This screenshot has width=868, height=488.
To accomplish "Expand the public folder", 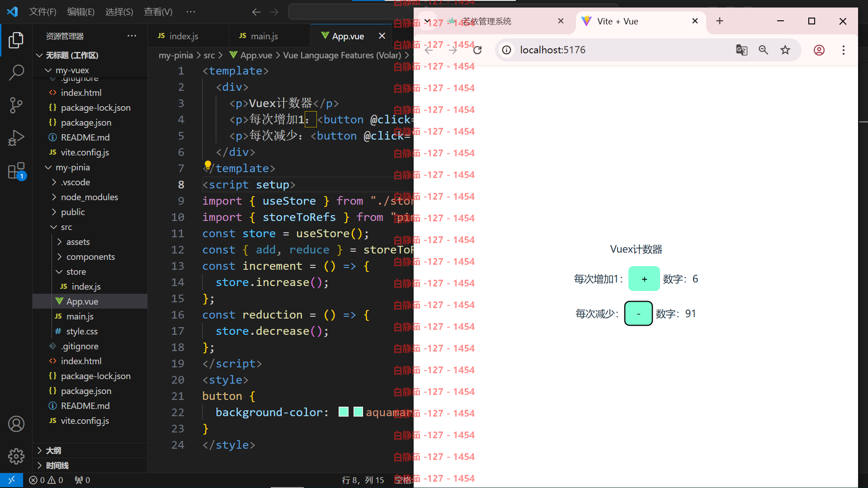I will (90, 212).
